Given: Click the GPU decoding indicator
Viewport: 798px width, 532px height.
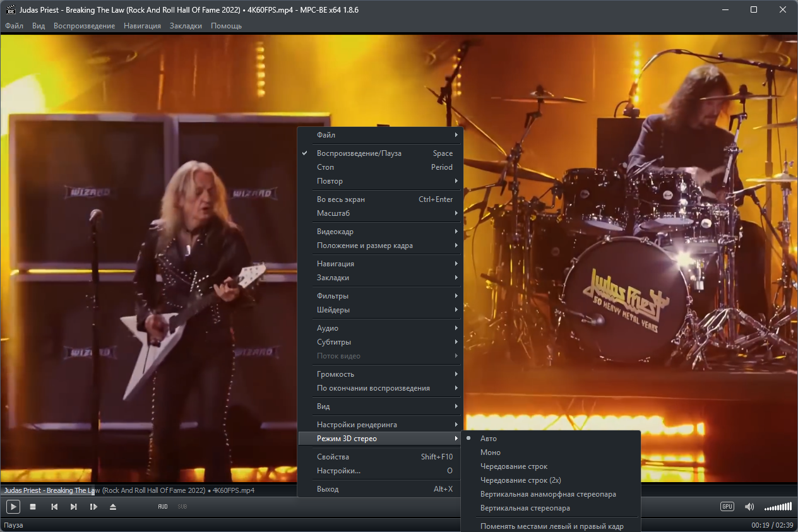Looking at the screenshot, I should (x=727, y=507).
